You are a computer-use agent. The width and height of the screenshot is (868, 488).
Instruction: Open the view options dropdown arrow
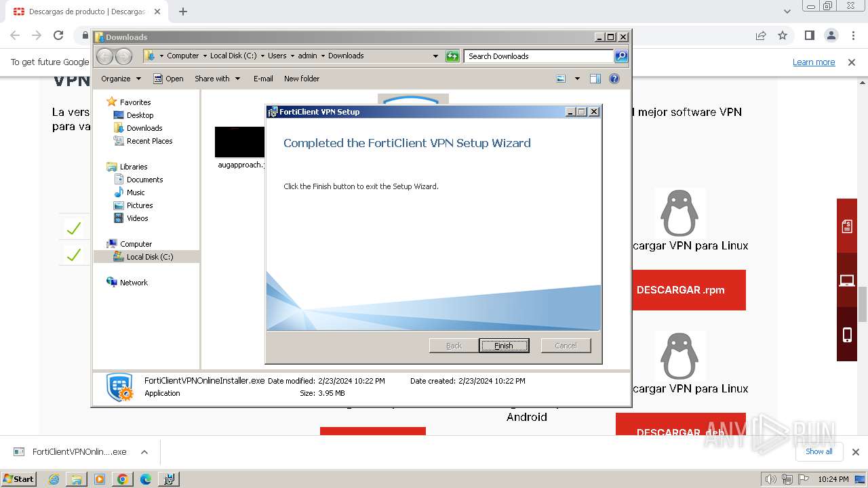coord(577,79)
